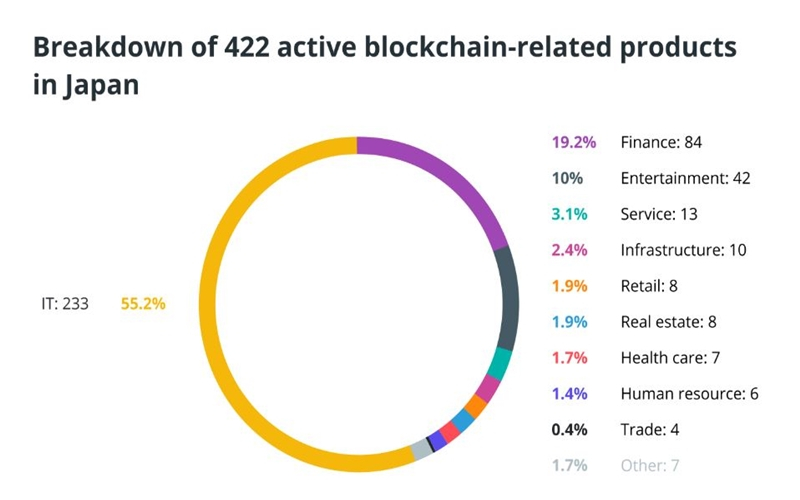This screenshot has height=500, width=800.
Task: Click the light gray Other segment
Action: click(421, 449)
